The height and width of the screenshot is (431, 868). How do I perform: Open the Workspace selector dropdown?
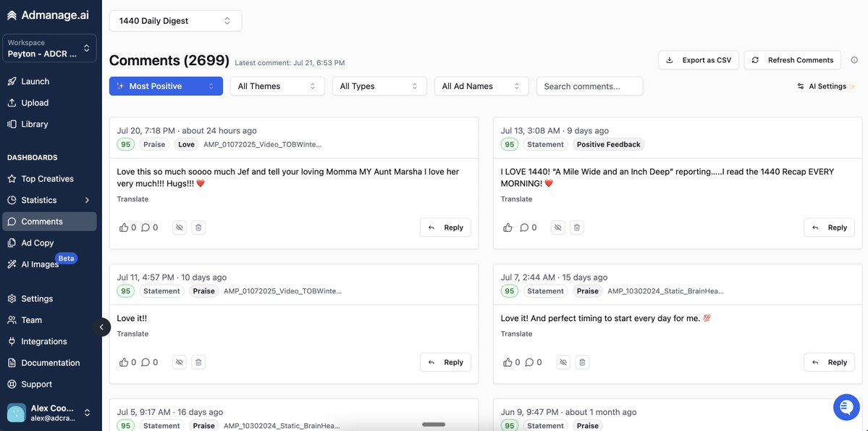point(50,49)
